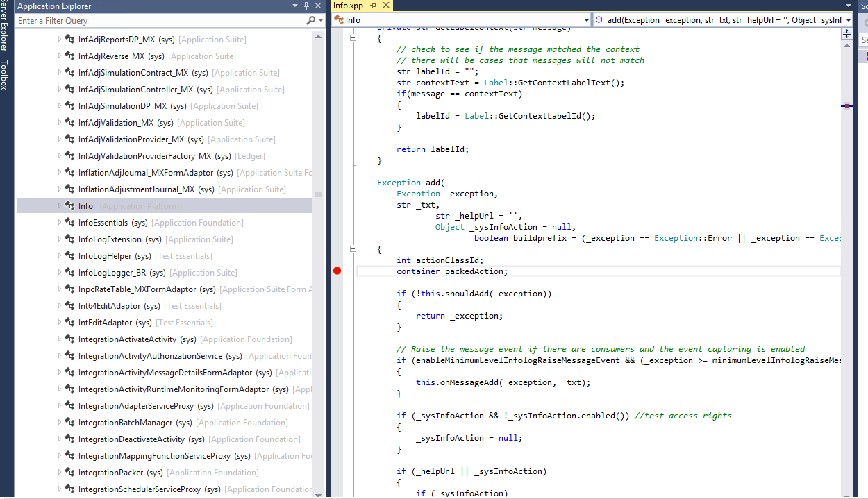The width and height of the screenshot is (868, 499).
Task: Open the Server Explorer side tab
Action: click(x=4, y=28)
